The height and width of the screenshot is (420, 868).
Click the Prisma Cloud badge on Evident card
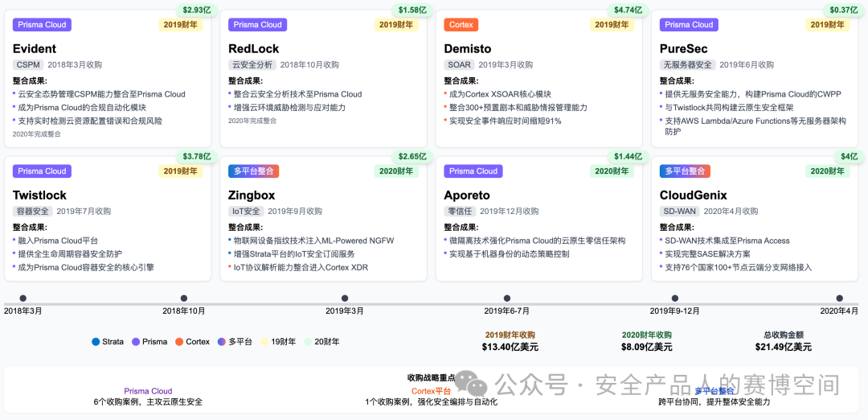(x=42, y=24)
